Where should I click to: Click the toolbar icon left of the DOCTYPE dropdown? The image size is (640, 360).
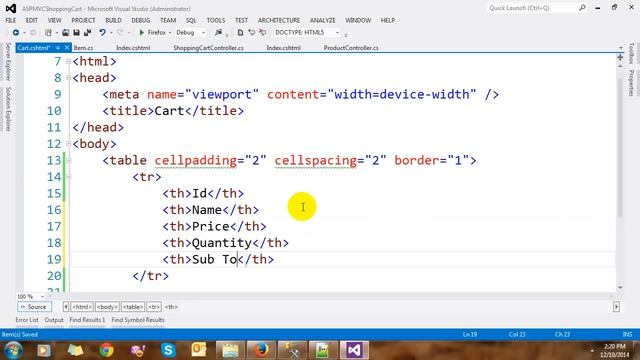(x=263, y=33)
